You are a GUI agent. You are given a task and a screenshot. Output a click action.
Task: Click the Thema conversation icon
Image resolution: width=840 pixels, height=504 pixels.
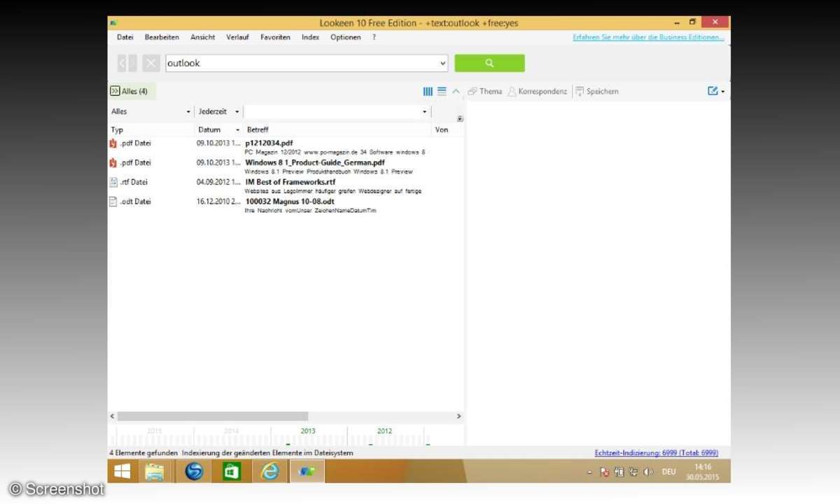click(472, 91)
